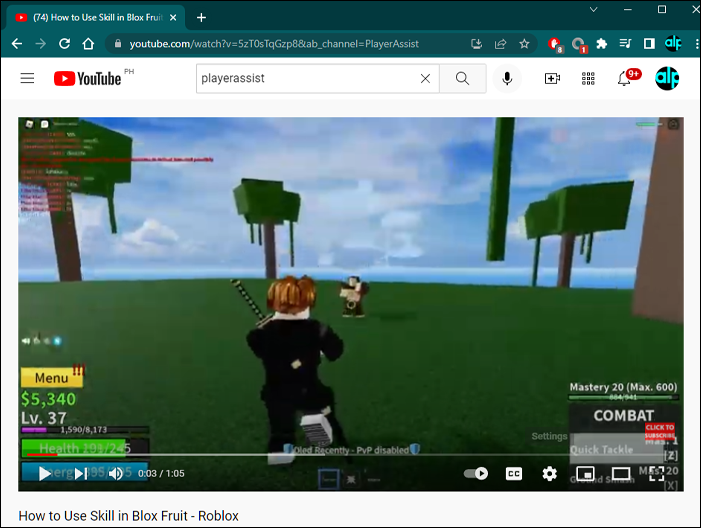Viewport: 701px width, 528px height.
Task: Click the search magnifier button
Action: click(463, 79)
